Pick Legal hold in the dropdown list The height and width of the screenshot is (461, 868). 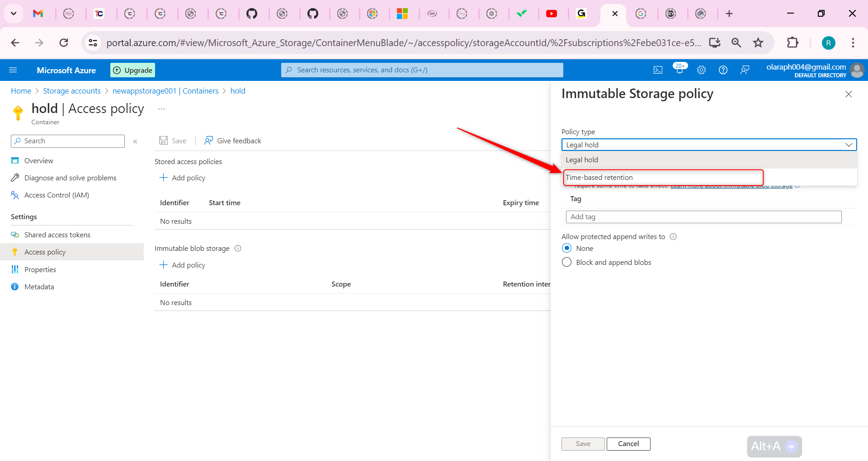(x=582, y=160)
